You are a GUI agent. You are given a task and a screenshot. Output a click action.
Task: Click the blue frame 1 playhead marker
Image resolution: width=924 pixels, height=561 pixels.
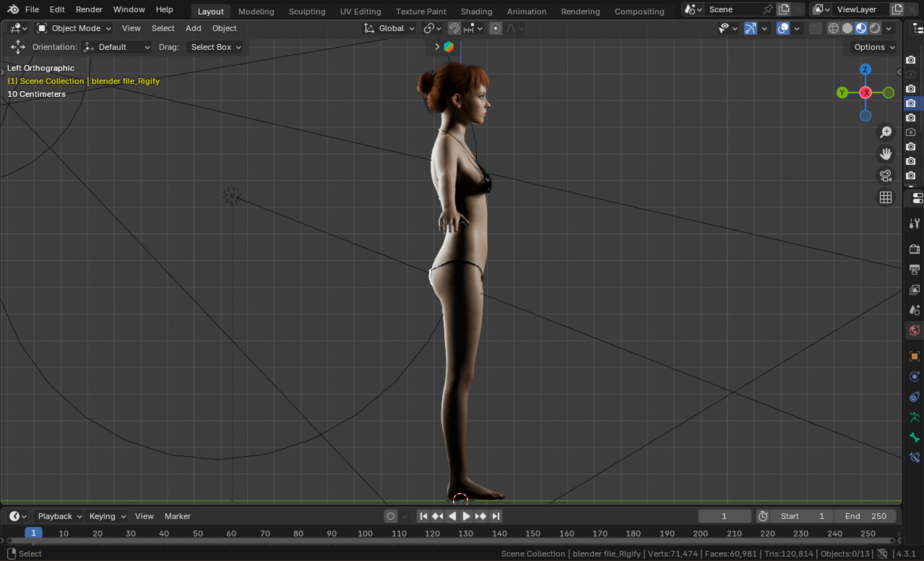click(x=33, y=533)
